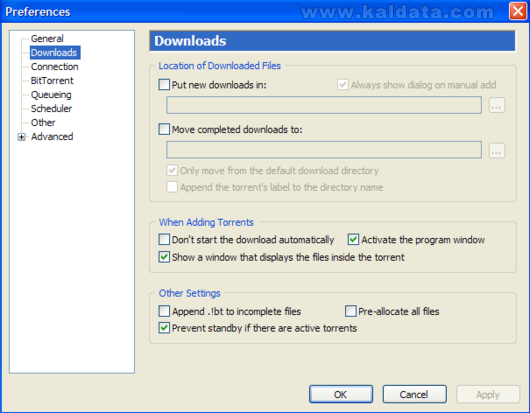
Task: Uncheck Activate the program window
Action: [x=353, y=240]
